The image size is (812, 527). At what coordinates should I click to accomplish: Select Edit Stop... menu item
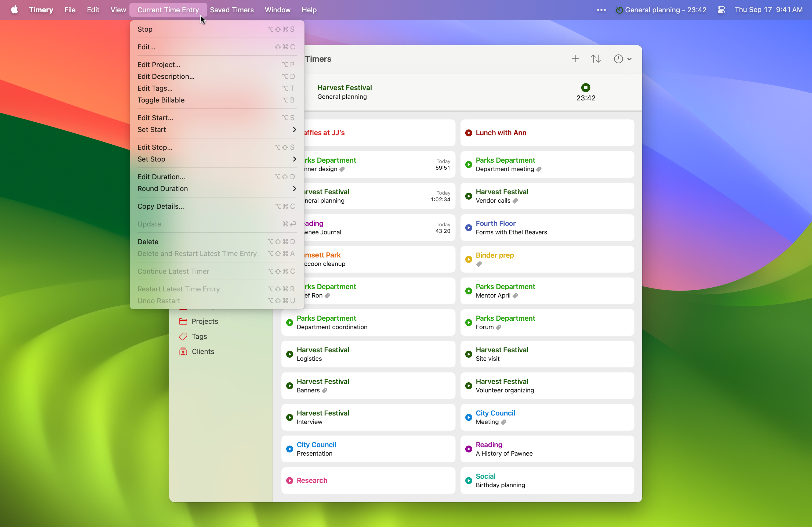pos(217,147)
